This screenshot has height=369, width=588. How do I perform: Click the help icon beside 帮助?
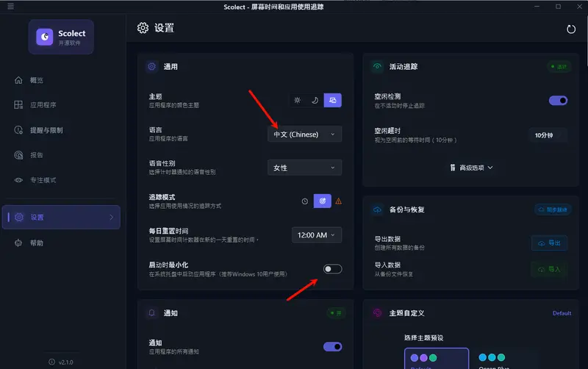[18, 243]
